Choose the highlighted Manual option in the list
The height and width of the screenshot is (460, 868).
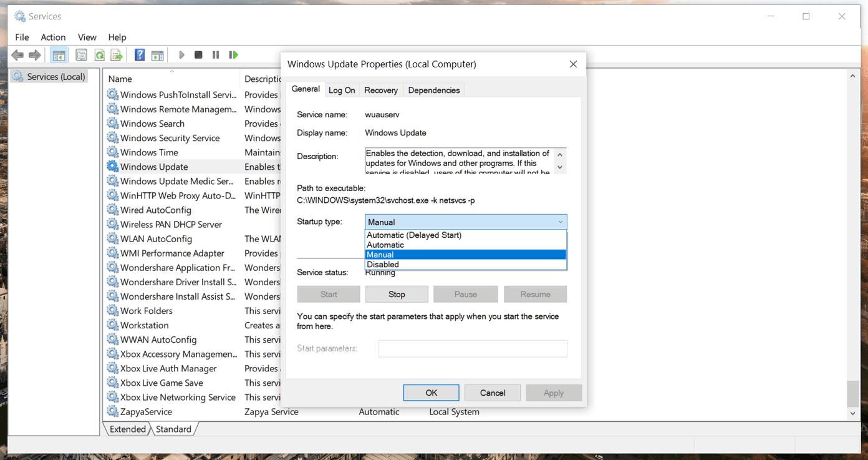click(x=466, y=255)
